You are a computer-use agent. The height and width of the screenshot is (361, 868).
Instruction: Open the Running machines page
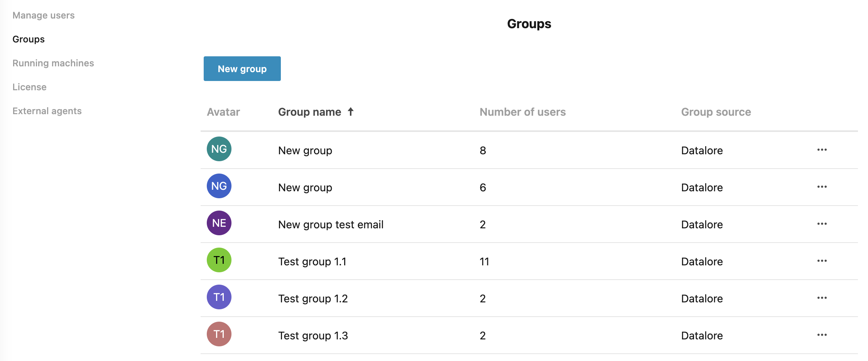(53, 63)
